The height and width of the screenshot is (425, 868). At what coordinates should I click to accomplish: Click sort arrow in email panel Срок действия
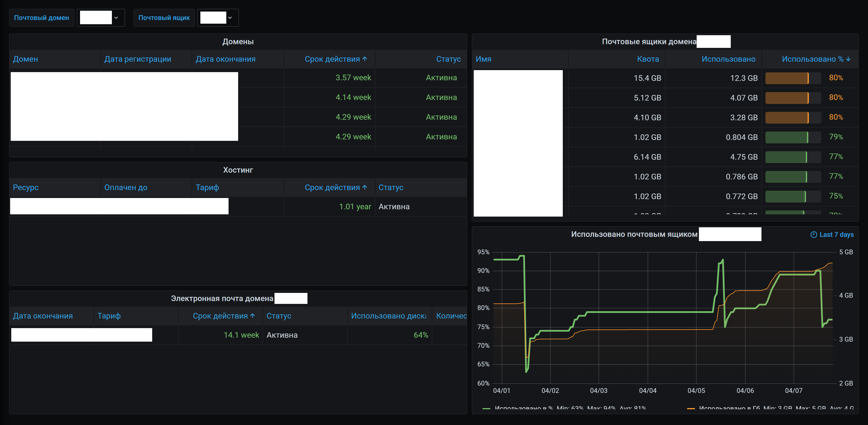point(253,315)
